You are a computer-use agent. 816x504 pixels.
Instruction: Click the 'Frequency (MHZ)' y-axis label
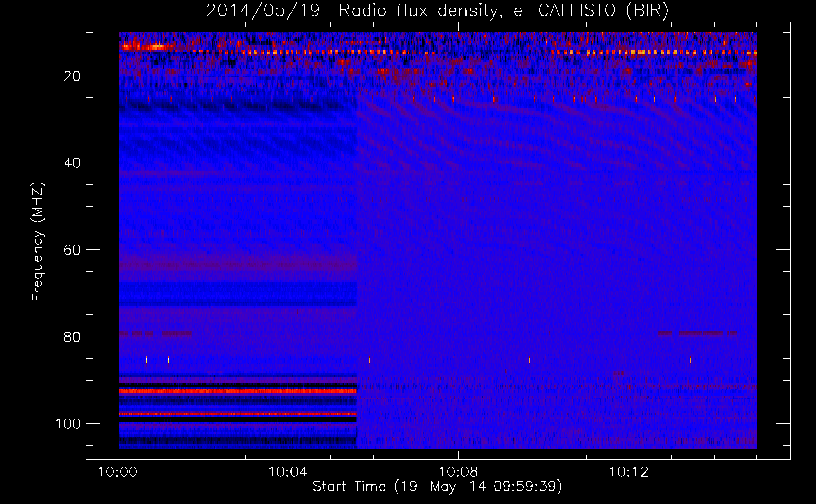[x=38, y=241]
